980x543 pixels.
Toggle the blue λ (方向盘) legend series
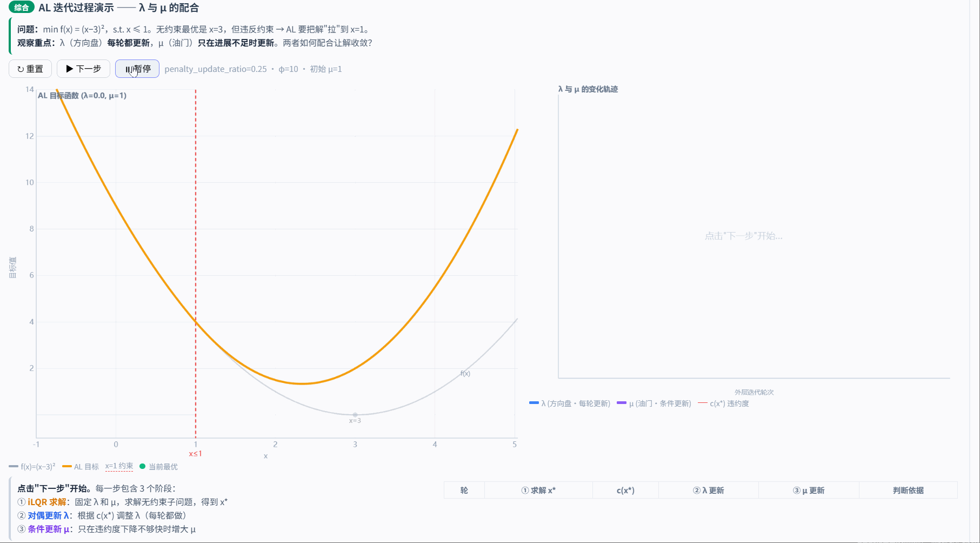tap(570, 403)
